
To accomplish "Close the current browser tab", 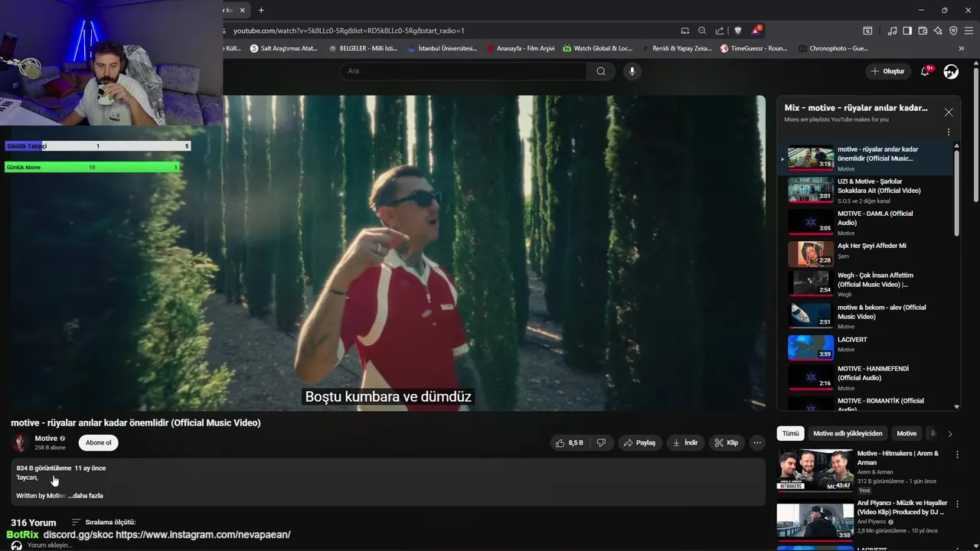I will [243, 10].
